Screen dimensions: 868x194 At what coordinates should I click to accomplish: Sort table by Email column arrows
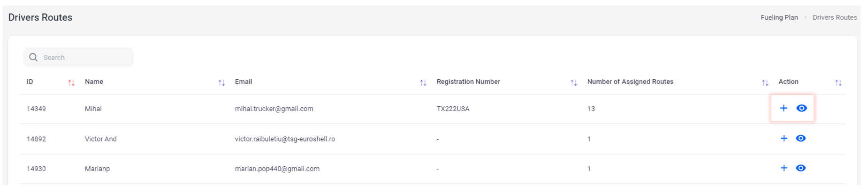(x=423, y=83)
